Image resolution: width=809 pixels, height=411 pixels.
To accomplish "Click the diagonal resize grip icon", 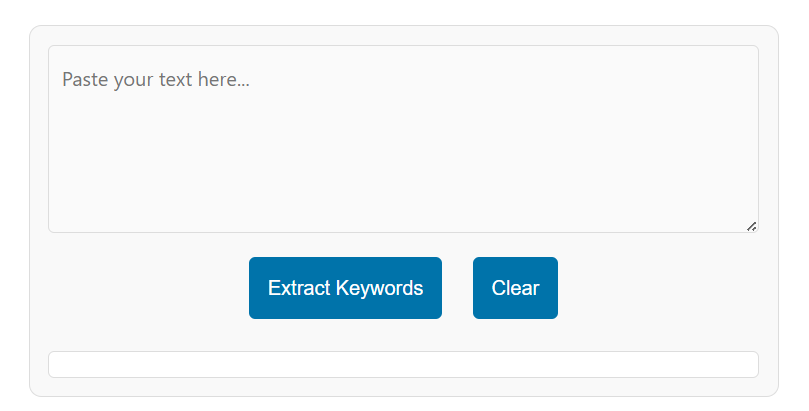I will click(751, 226).
